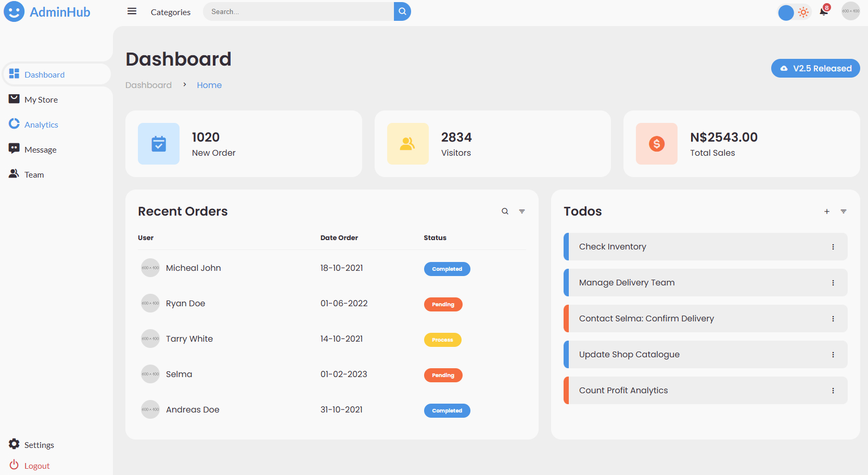The image size is (868, 475).
Task: Click the filter icon in Recent Orders
Action: click(x=522, y=211)
